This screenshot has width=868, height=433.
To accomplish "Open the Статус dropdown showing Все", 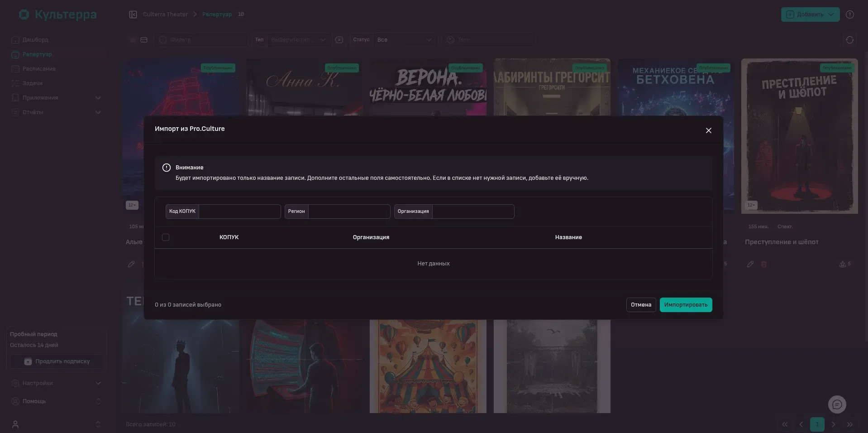I will [405, 40].
